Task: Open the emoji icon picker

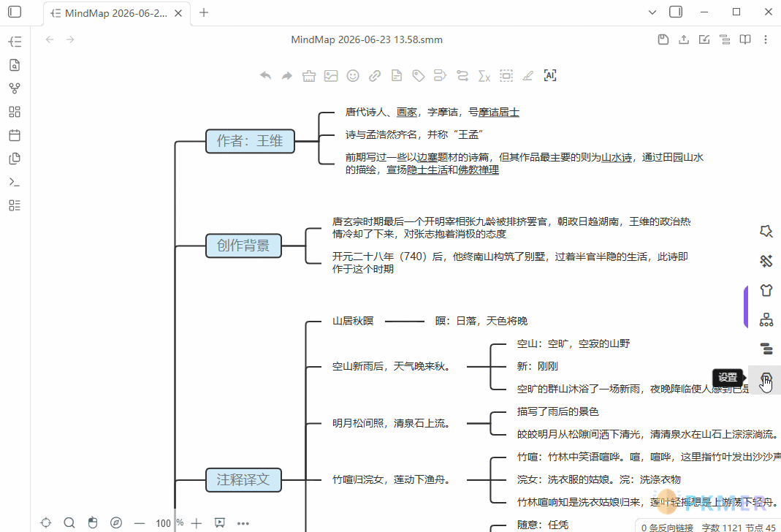Action: pyautogui.click(x=353, y=76)
